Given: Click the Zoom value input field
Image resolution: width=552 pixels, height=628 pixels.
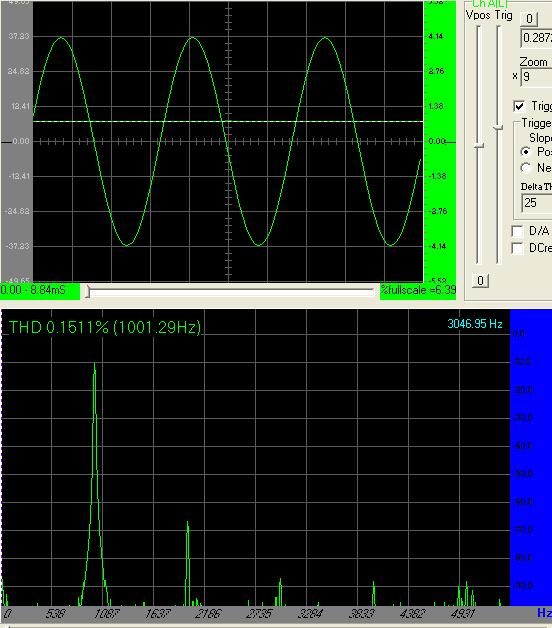Looking at the screenshot, I should pyautogui.click(x=536, y=77).
